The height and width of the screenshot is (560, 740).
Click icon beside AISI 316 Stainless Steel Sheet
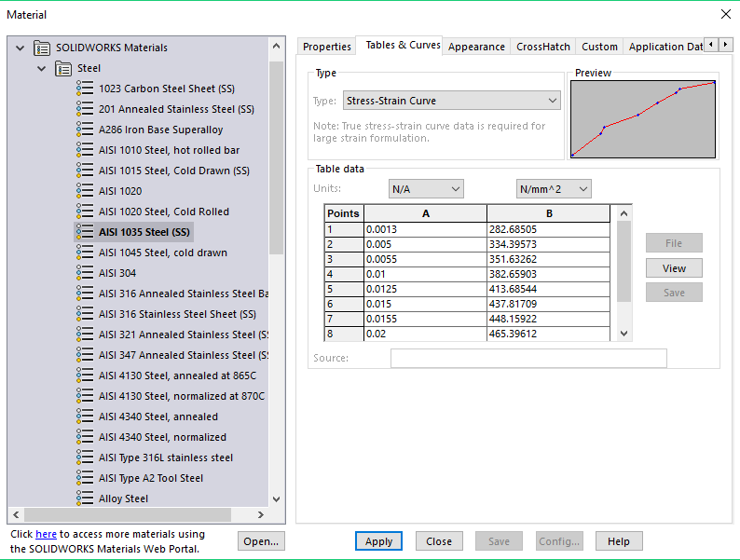(x=85, y=314)
